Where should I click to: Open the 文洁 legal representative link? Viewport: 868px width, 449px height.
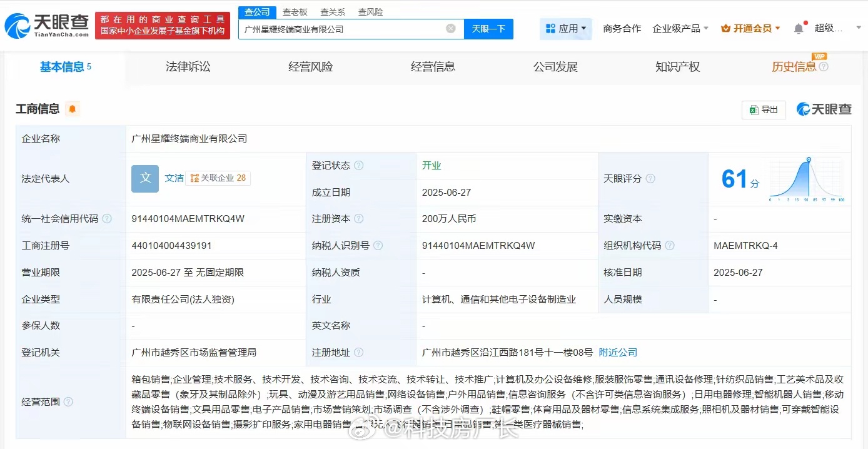coord(174,178)
